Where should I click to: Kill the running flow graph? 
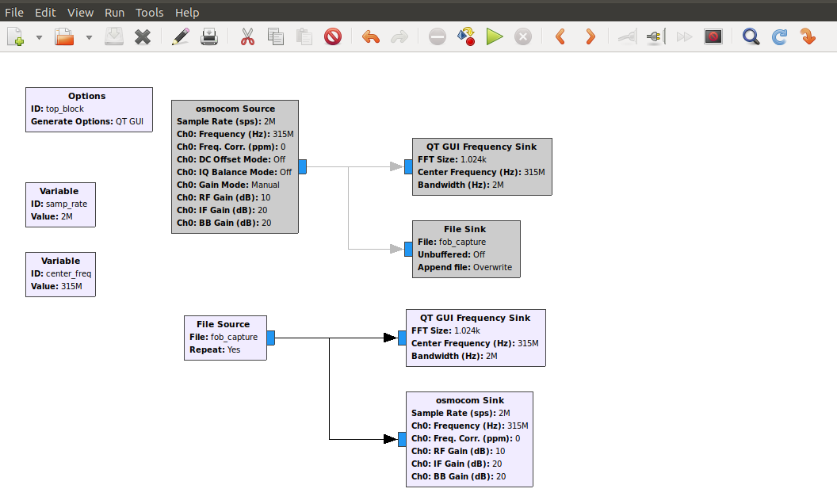coord(523,36)
